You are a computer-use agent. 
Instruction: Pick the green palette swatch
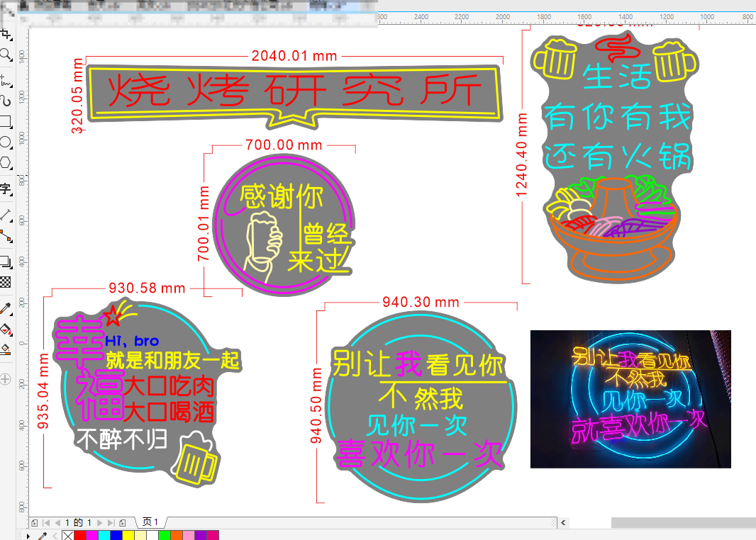(165, 536)
